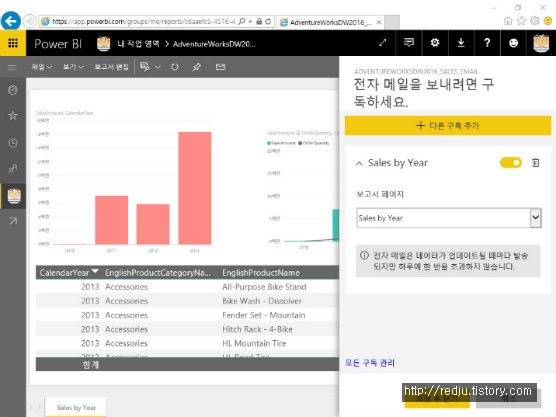The image size is (556, 417).
Task: Click My workspace breadcrumb (내 작업 영역)
Action: [138, 44]
